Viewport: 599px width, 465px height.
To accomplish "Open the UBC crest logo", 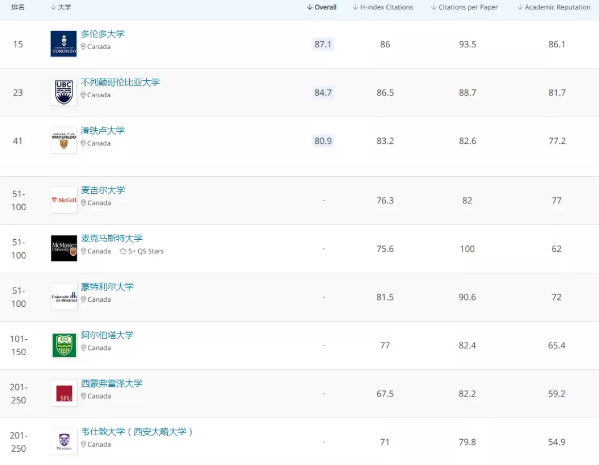I will tap(64, 92).
